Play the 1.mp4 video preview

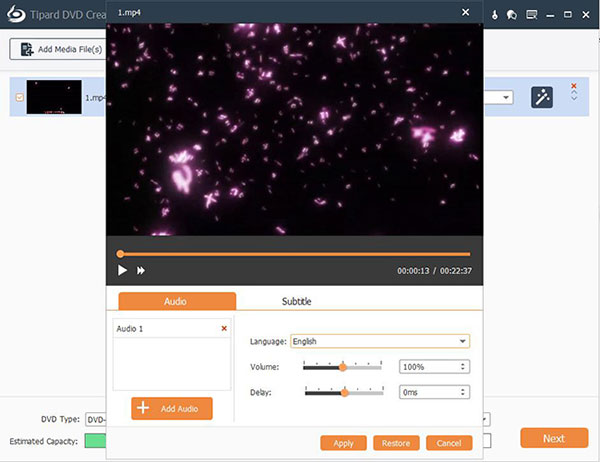pyautogui.click(x=122, y=270)
